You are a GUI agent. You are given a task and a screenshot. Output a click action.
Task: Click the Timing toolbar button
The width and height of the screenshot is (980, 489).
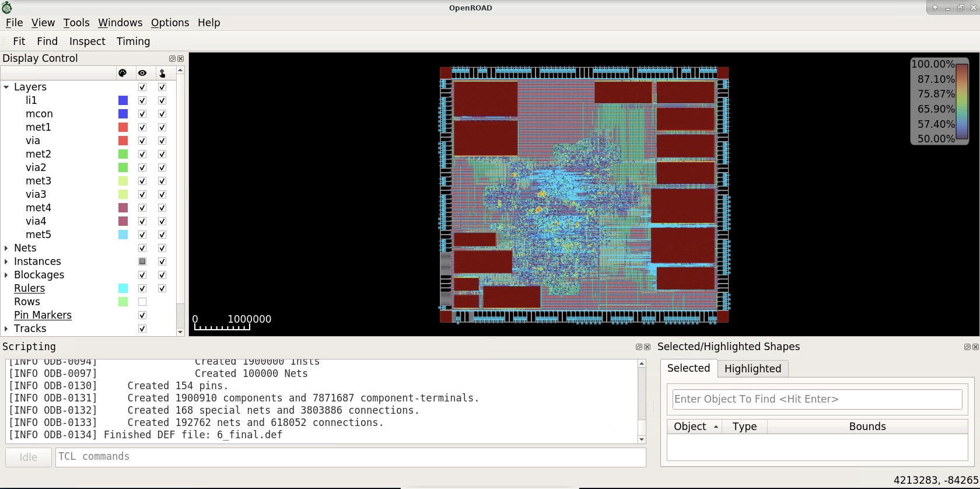point(133,41)
